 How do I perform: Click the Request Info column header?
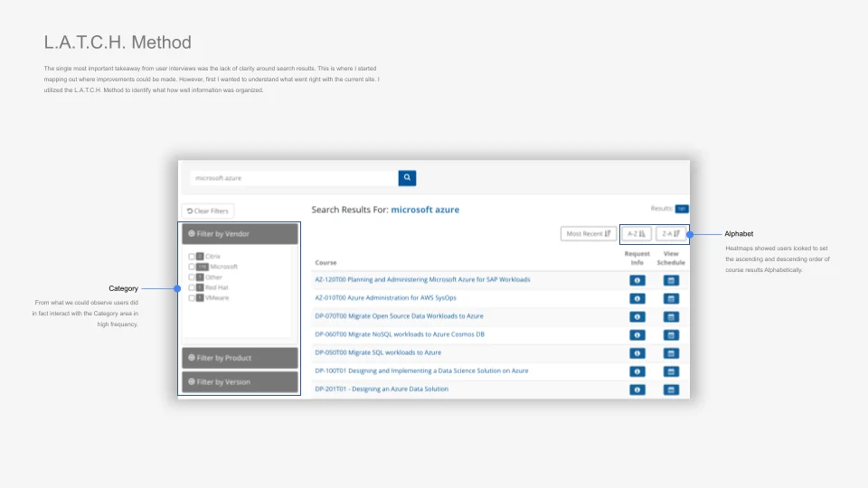point(637,258)
